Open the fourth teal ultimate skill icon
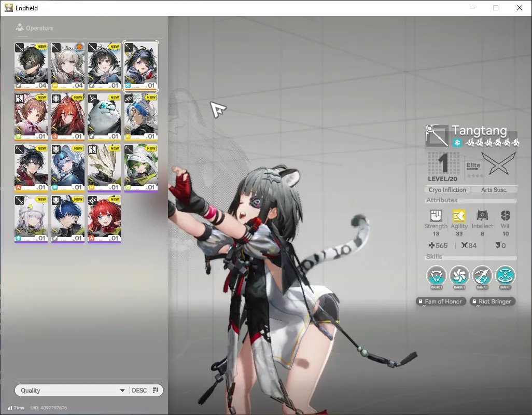Viewport: 532px width, 415px height. pyautogui.click(x=505, y=275)
